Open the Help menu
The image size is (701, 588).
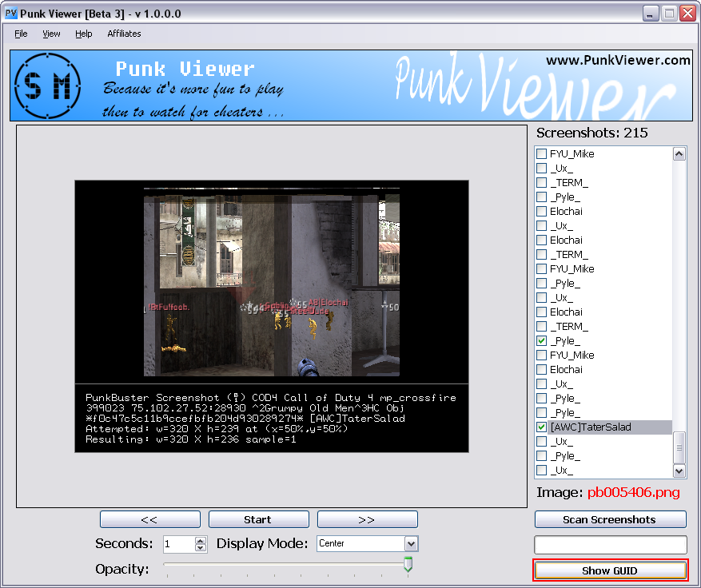click(x=84, y=34)
